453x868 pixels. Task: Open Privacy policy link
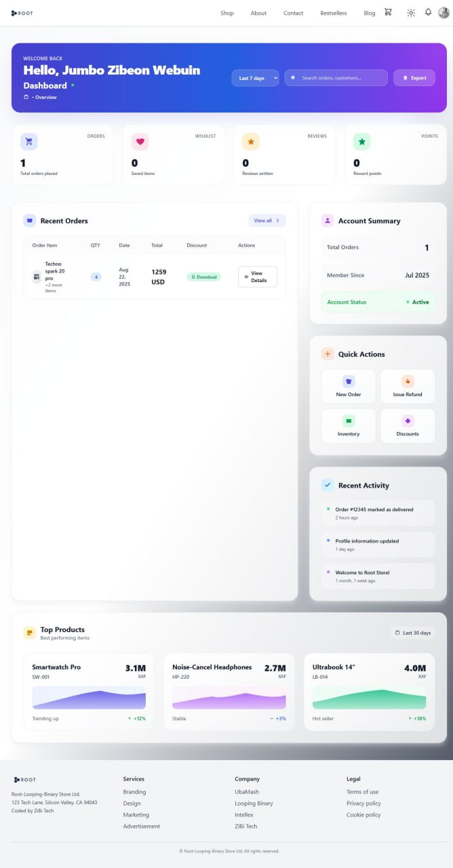pos(363,804)
